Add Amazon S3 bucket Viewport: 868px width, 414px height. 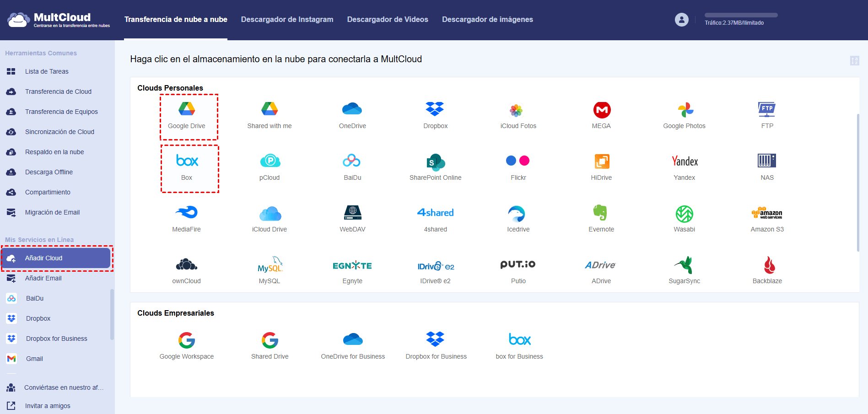767,219
